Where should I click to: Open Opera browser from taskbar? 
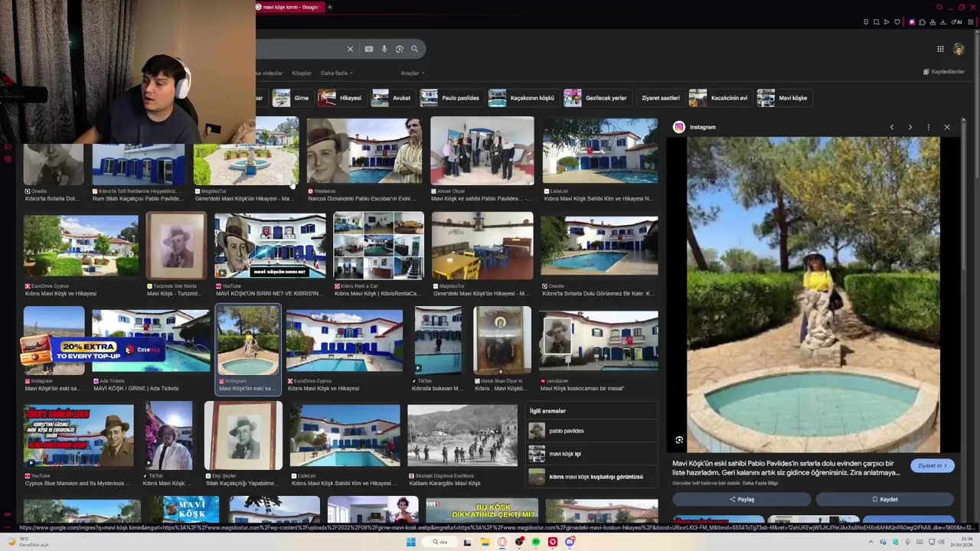pos(502,542)
